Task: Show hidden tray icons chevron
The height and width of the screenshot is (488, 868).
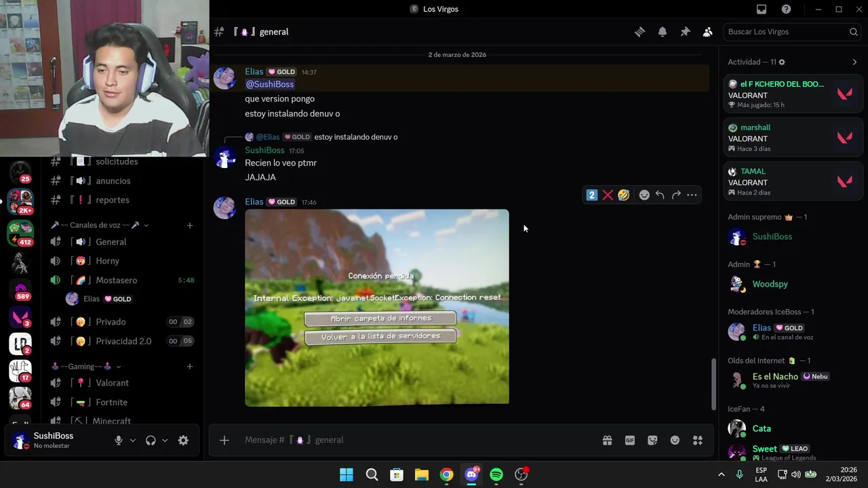Action: point(721,474)
